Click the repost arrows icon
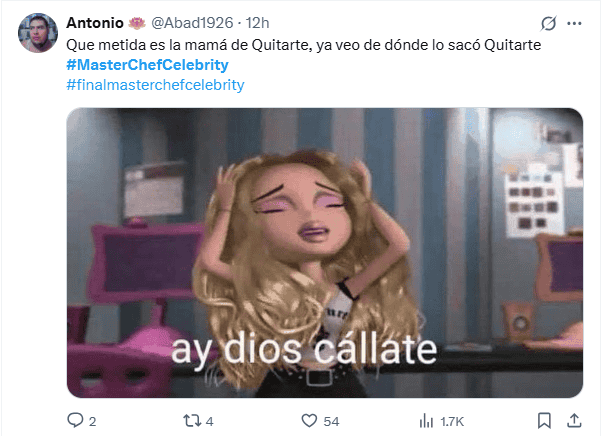This screenshot has width=614, height=436. 192,421
